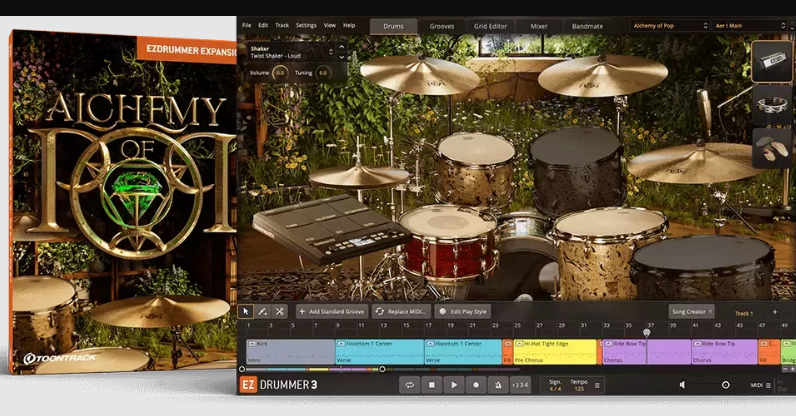Expand the Song Creator panel
Screen dimensions: 796x416
click(691, 311)
